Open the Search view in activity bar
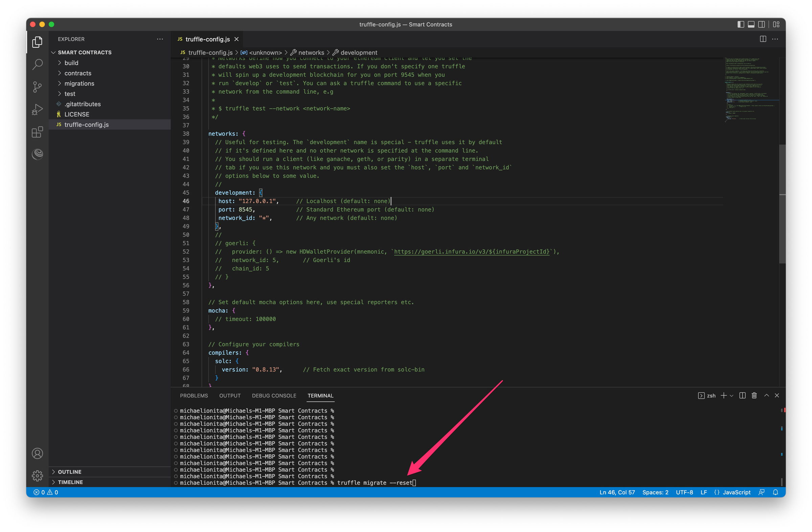Image resolution: width=812 pixels, height=532 pixels. pyautogui.click(x=37, y=64)
